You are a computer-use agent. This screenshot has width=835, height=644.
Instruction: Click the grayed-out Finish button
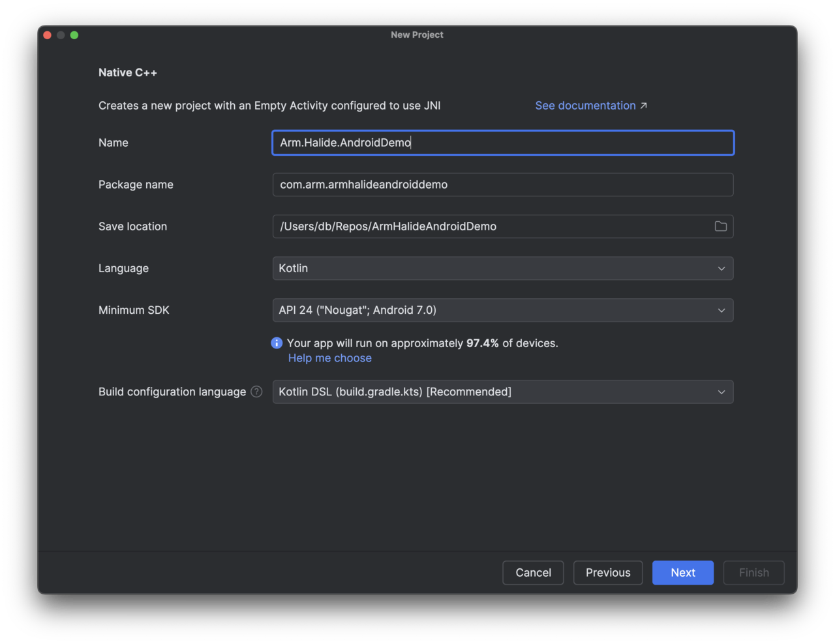click(x=753, y=572)
